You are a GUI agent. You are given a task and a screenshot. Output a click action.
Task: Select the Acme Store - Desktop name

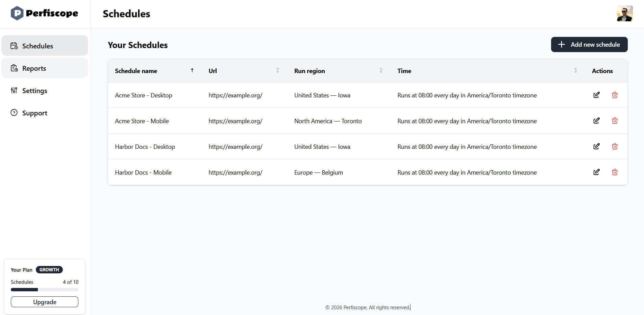tap(144, 95)
